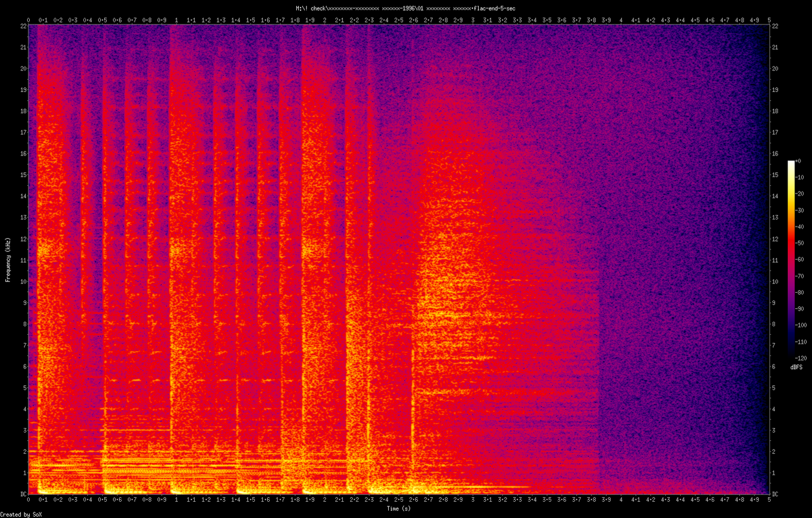Click the '1' tick on the top time axis
This screenshot has width=812, height=518.
coord(177,20)
